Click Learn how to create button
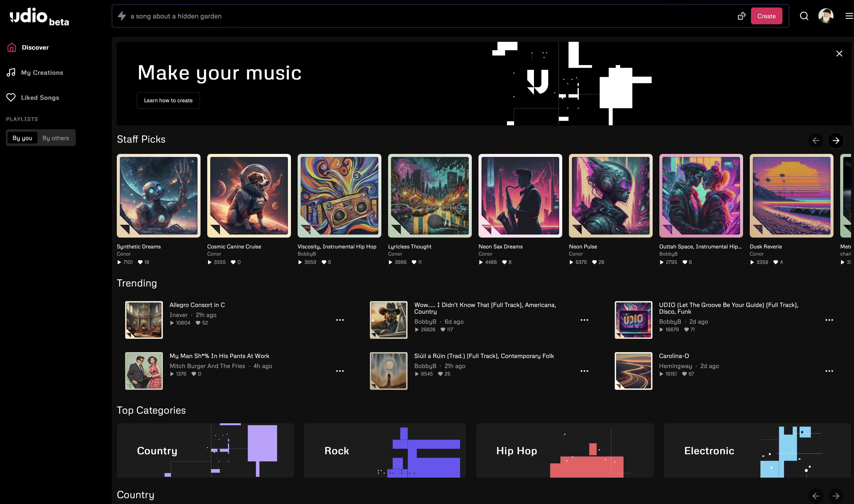The image size is (854, 504). point(168,101)
